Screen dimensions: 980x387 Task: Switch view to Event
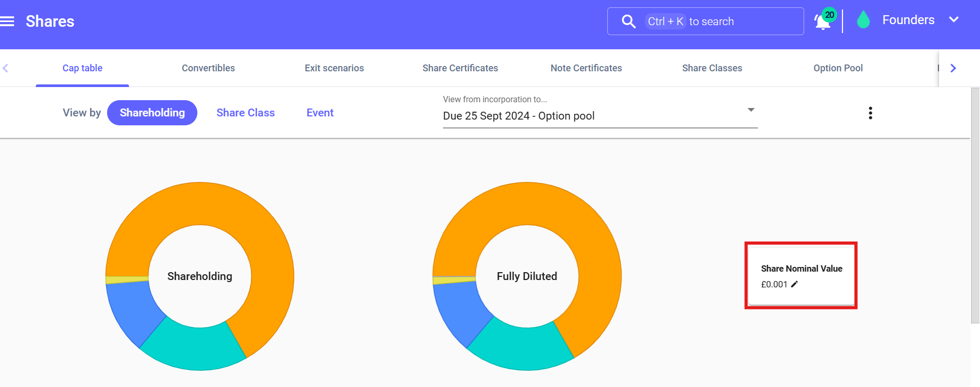click(320, 113)
